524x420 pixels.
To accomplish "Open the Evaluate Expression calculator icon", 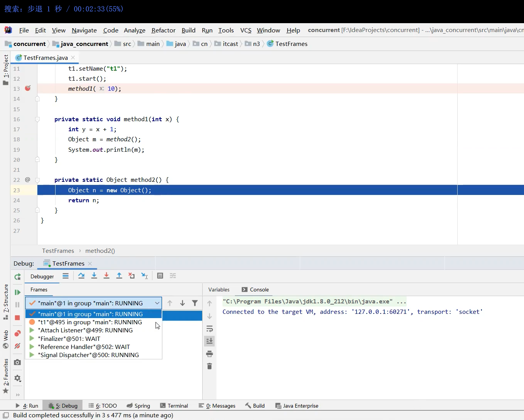I will (x=160, y=276).
